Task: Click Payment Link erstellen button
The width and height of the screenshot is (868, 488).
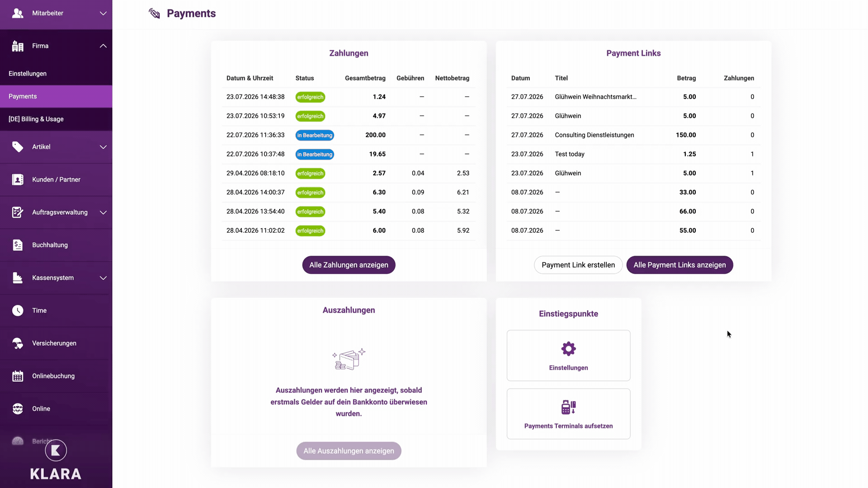Action: coord(578,265)
